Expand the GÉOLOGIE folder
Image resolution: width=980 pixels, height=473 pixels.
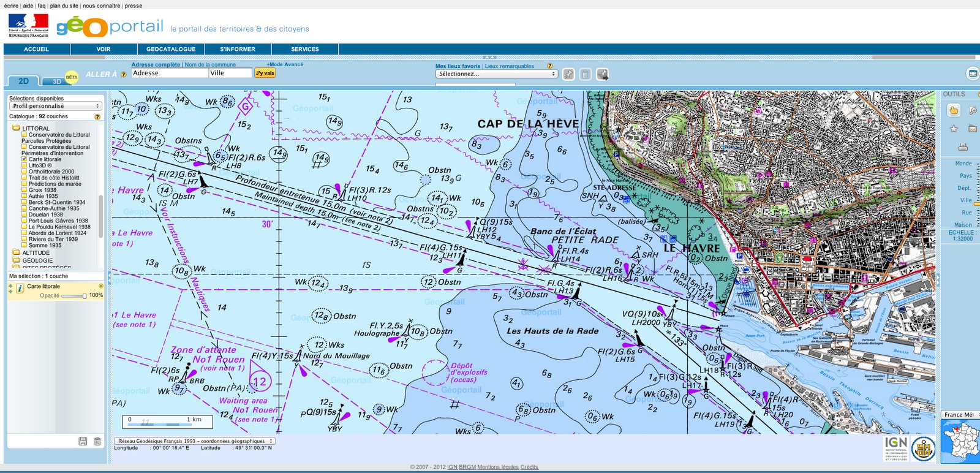pyautogui.click(x=17, y=260)
